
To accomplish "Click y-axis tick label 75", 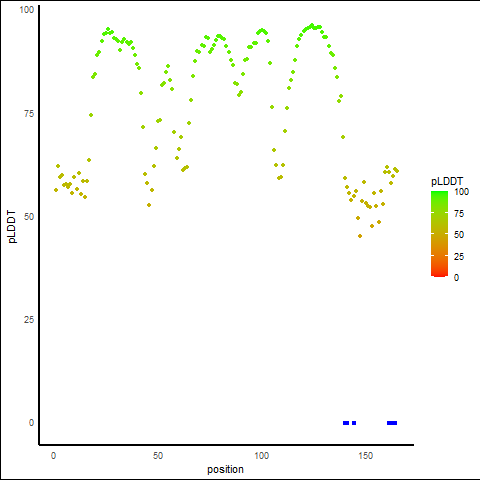I will click(x=29, y=114).
